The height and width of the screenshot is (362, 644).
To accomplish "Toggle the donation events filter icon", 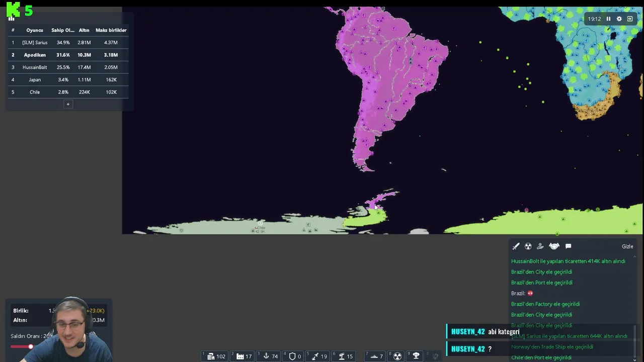I will tap(540, 246).
